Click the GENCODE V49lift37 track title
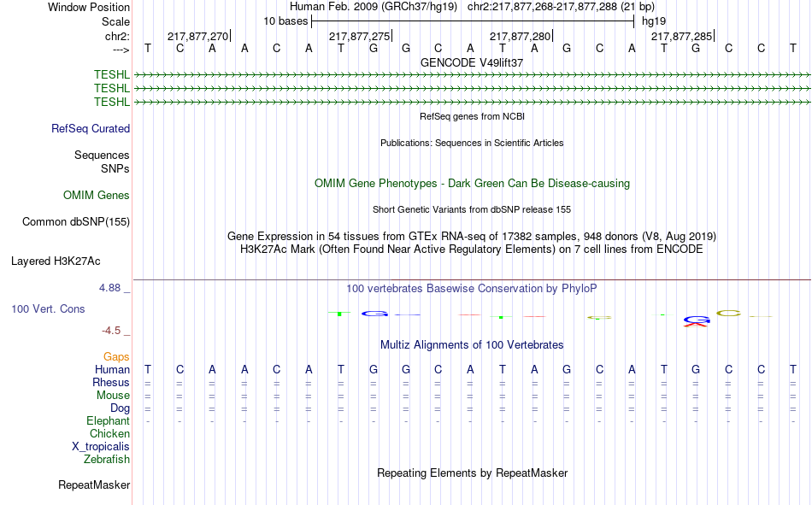Viewport: 812px width, 505px height. (472, 62)
